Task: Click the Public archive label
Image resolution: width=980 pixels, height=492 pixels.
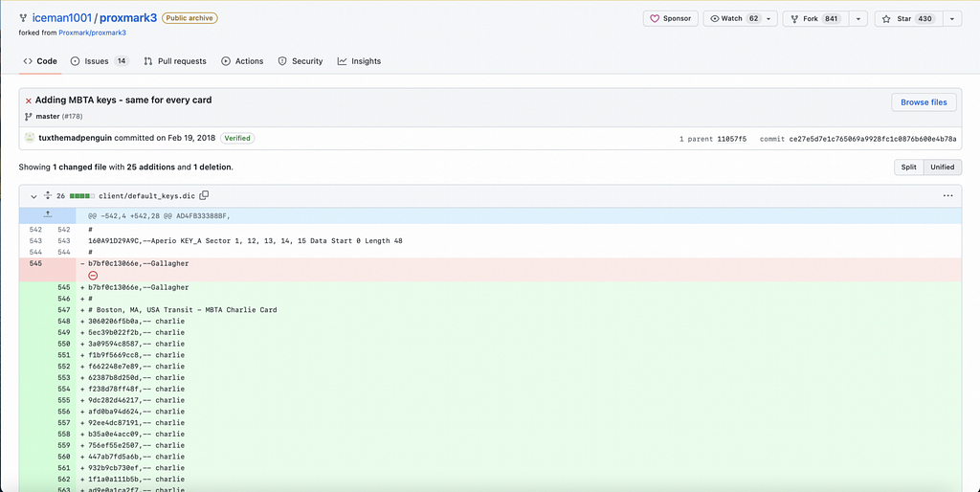Action: pyautogui.click(x=189, y=18)
